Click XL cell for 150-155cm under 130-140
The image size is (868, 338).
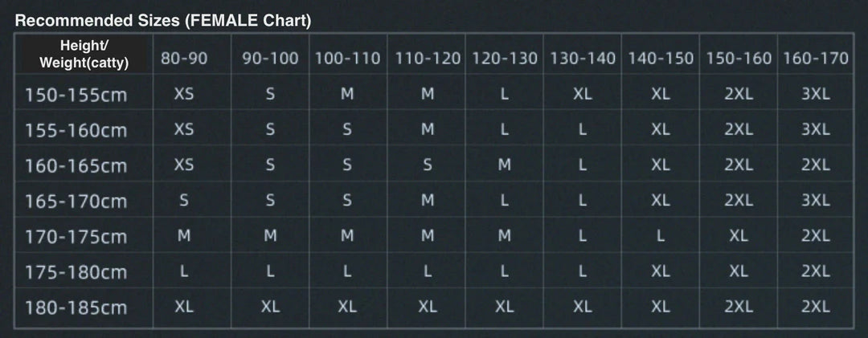pyautogui.click(x=583, y=94)
